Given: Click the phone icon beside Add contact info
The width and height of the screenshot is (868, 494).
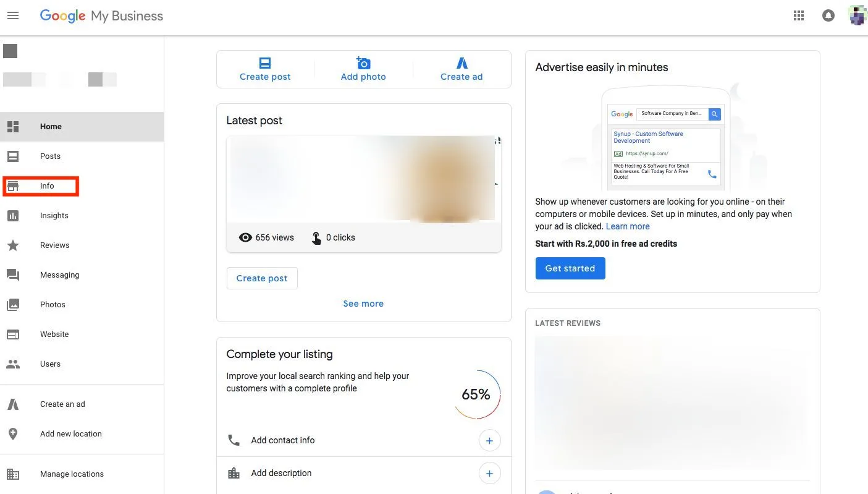Looking at the screenshot, I should click(234, 440).
